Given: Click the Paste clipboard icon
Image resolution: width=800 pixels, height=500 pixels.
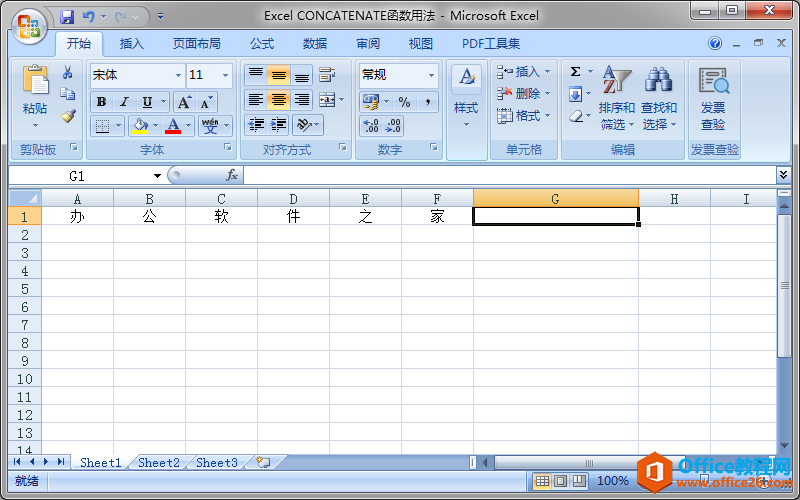Looking at the screenshot, I should [35, 81].
